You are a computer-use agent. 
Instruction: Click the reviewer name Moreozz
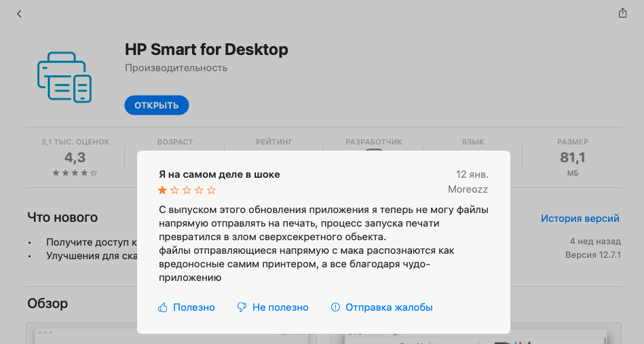(x=468, y=189)
